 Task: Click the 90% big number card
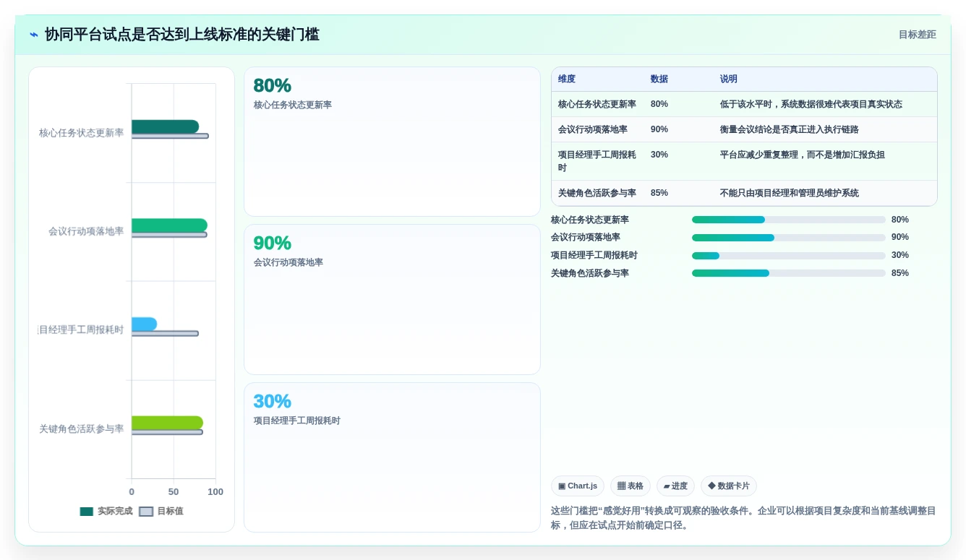click(x=392, y=299)
